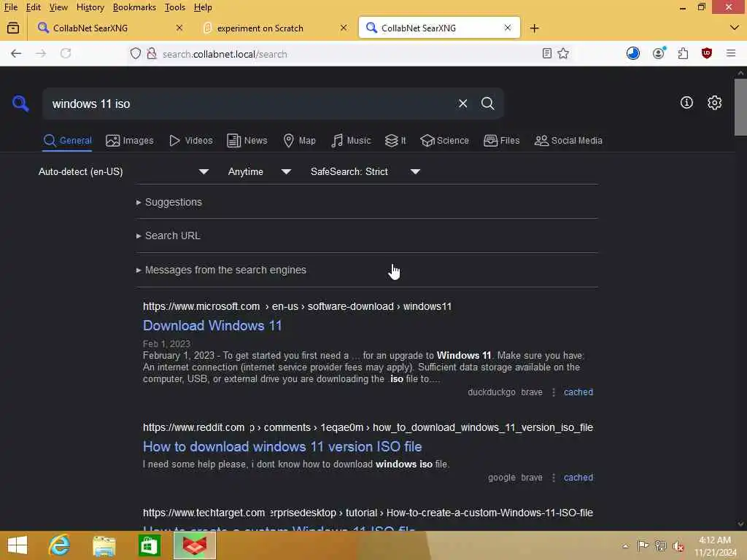Select the News search category

[247, 141]
